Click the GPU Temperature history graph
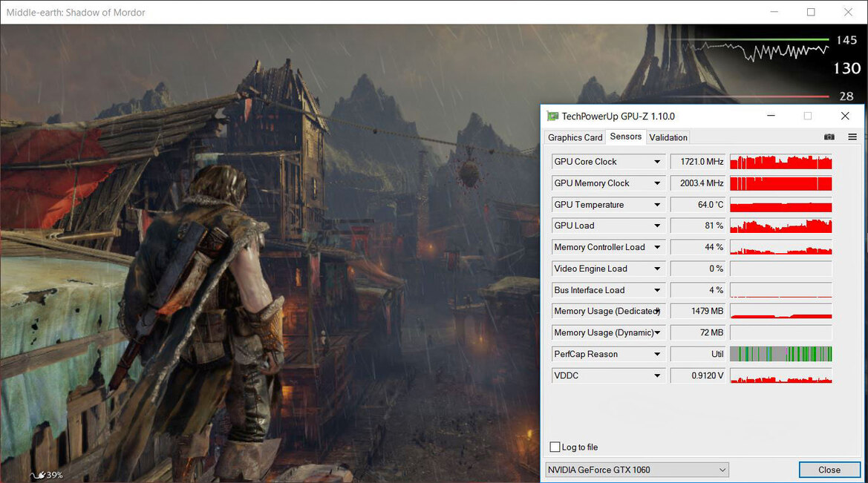 (x=781, y=205)
